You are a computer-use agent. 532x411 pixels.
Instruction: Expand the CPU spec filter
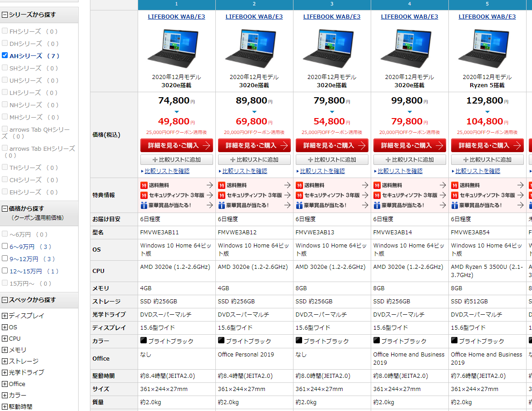click(5, 338)
